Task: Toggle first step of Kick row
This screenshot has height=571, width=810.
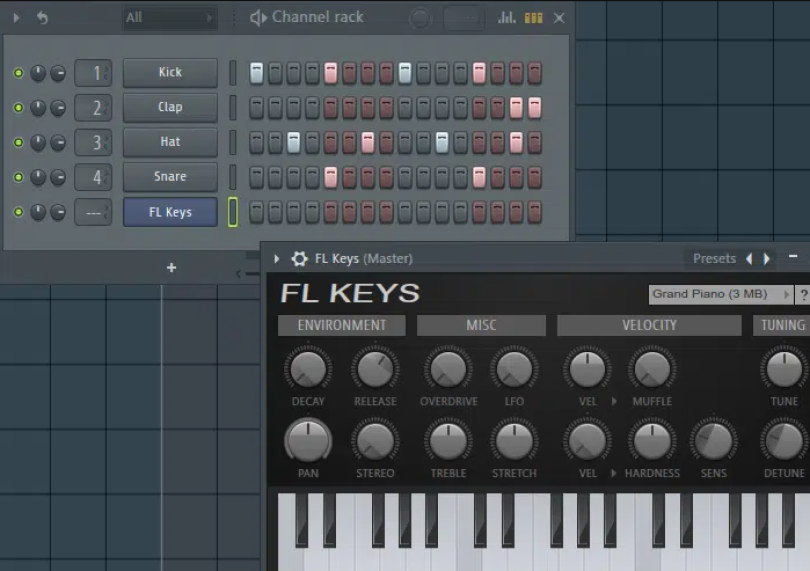Action: [x=256, y=73]
